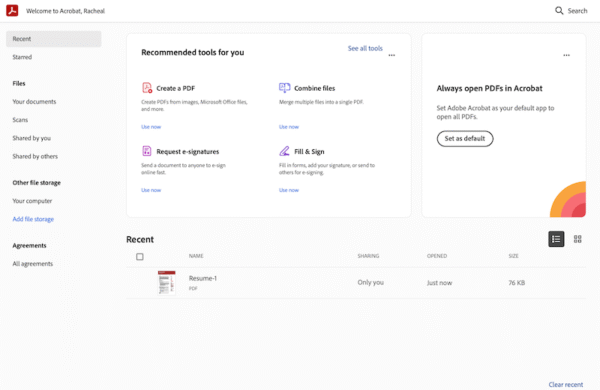Open more options in Always open PDFs card

coord(566,55)
